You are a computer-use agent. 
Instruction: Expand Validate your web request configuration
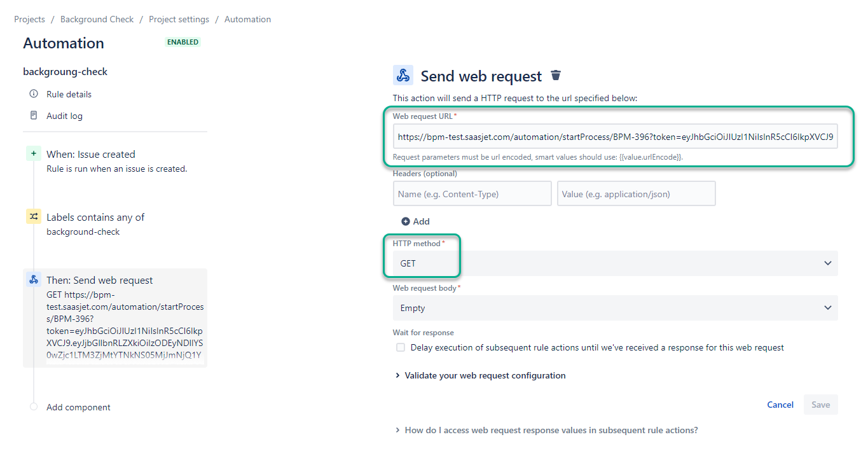tap(485, 375)
